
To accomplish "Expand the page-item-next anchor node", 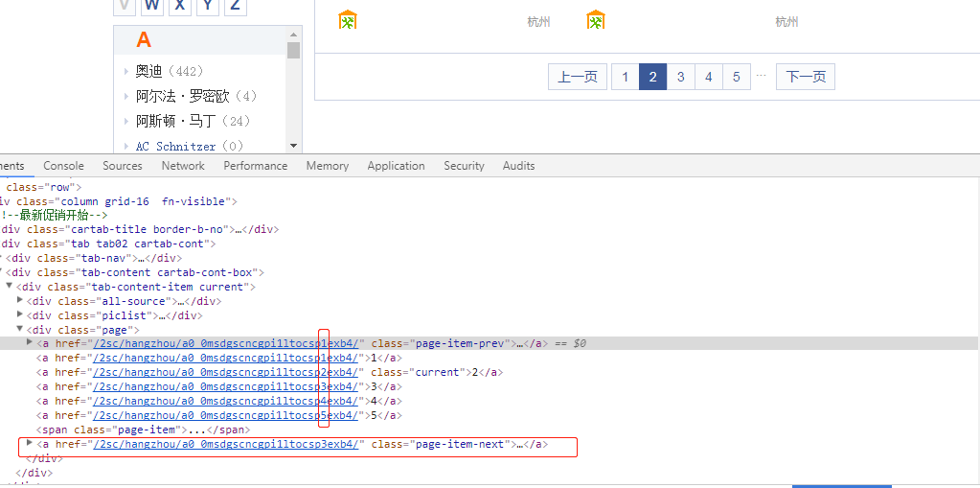I will (30, 443).
